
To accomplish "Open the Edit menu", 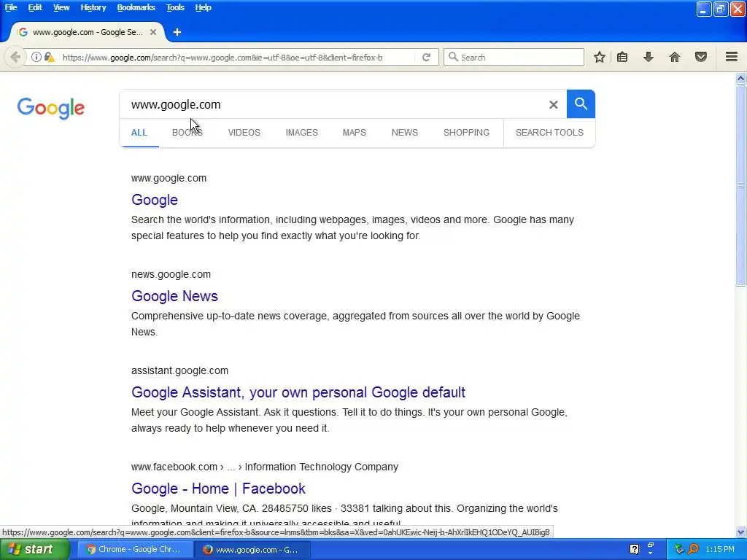I will point(35,7).
